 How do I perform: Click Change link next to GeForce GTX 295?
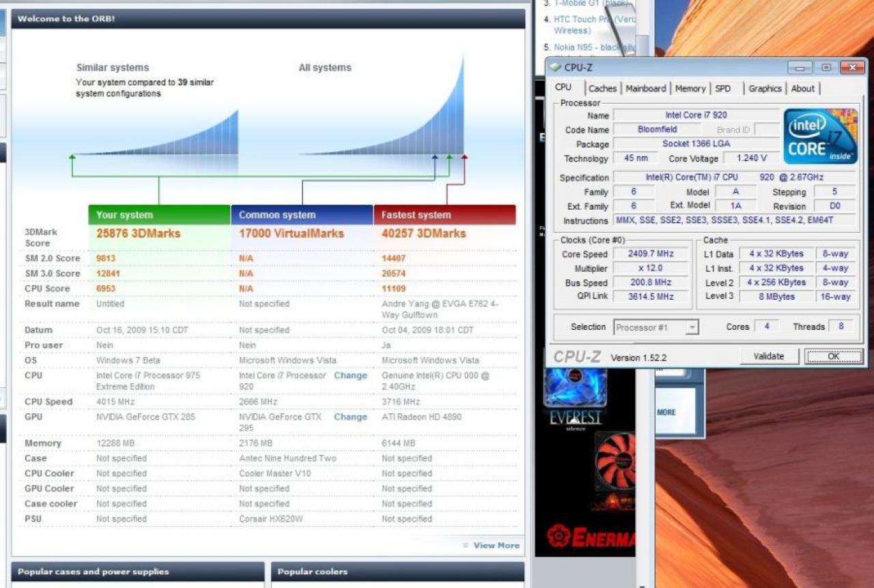[350, 417]
